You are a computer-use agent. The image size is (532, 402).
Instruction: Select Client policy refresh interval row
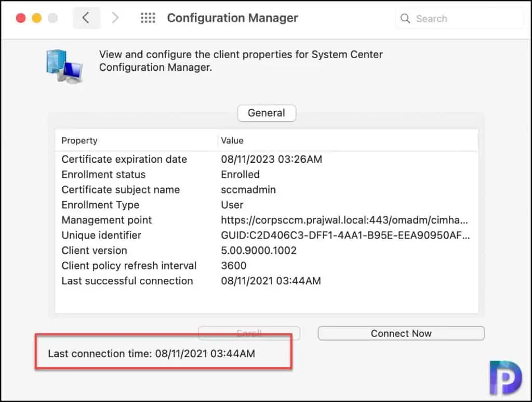(267, 266)
